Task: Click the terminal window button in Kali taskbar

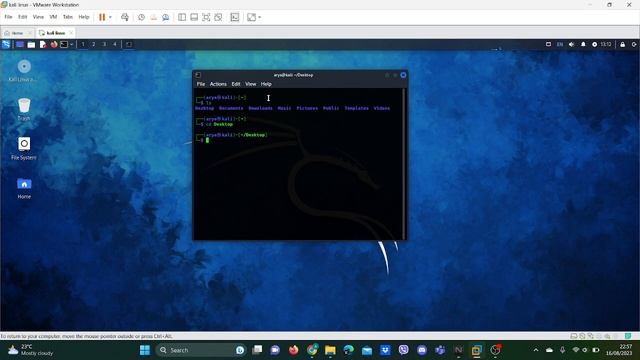Action: click(x=129, y=44)
